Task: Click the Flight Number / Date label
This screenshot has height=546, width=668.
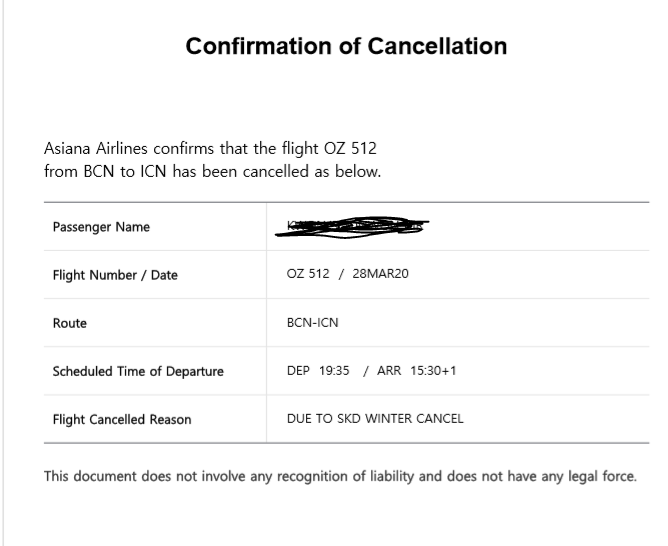Action: pyautogui.click(x=115, y=275)
